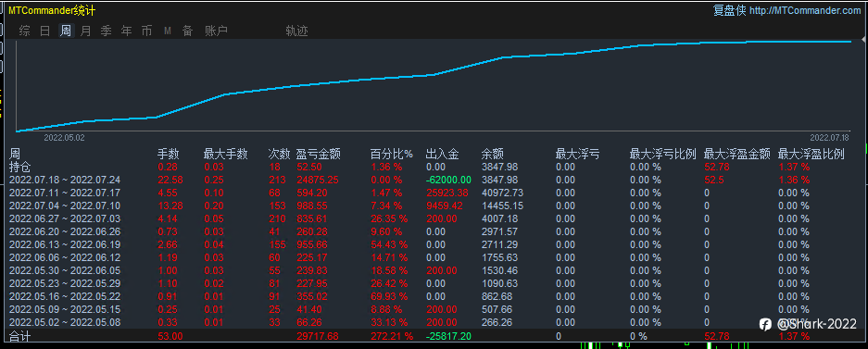Switch to the 综 summary tab
The image size is (868, 349).
tap(24, 31)
